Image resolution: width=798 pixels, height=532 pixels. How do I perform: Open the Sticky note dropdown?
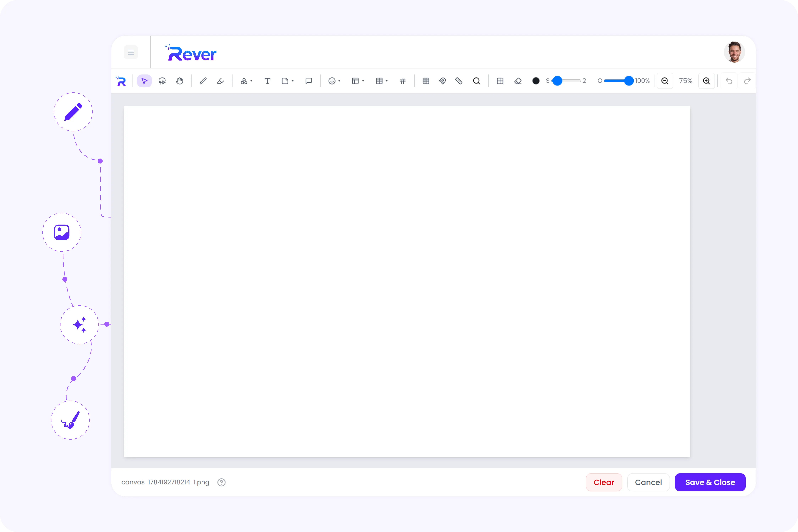pyautogui.click(x=287, y=81)
